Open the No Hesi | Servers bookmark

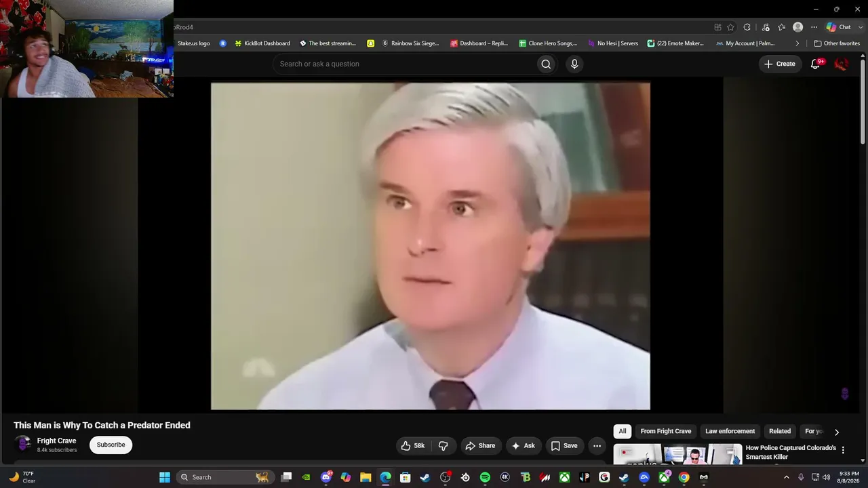(613, 43)
